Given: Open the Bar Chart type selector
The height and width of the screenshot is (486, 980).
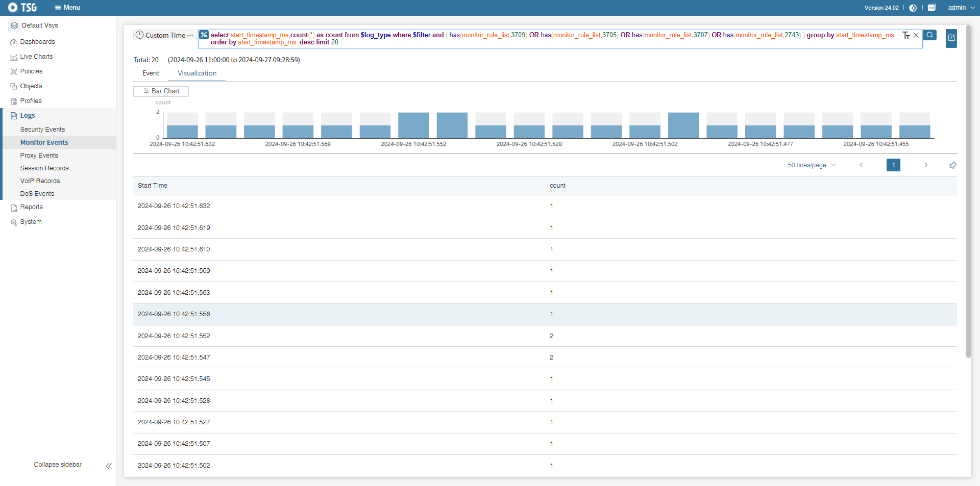Looking at the screenshot, I should pyautogui.click(x=161, y=91).
